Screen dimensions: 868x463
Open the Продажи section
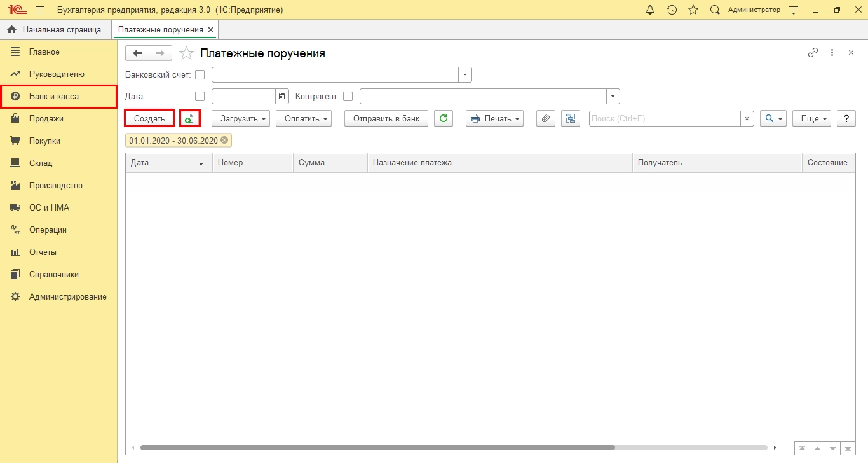point(58,119)
